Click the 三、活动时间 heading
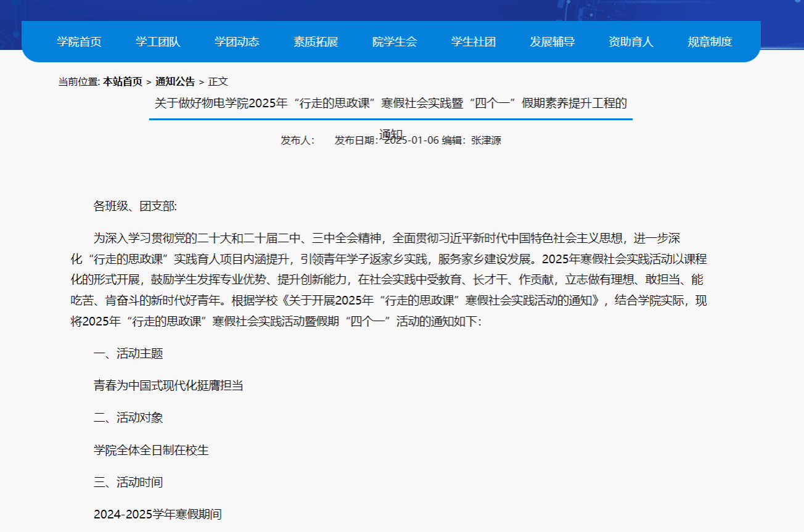This screenshot has height=532, width=804. click(x=128, y=482)
